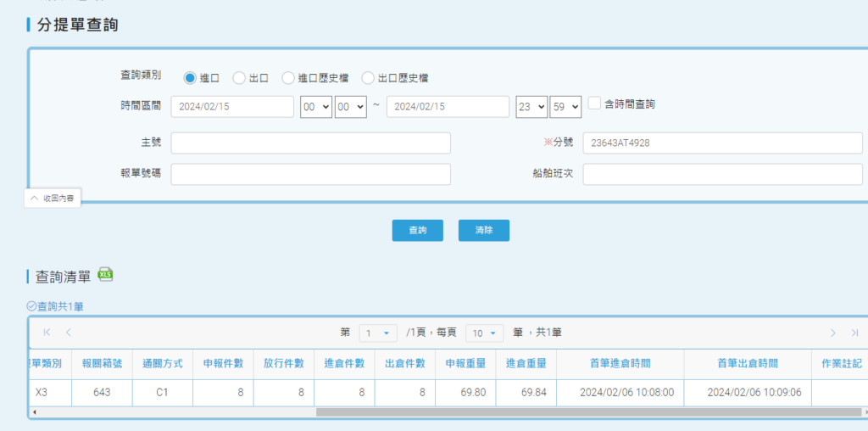This screenshot has width=868, height=431.
Task: Change rows per page dropdown
Action: [x=485, y=333]
